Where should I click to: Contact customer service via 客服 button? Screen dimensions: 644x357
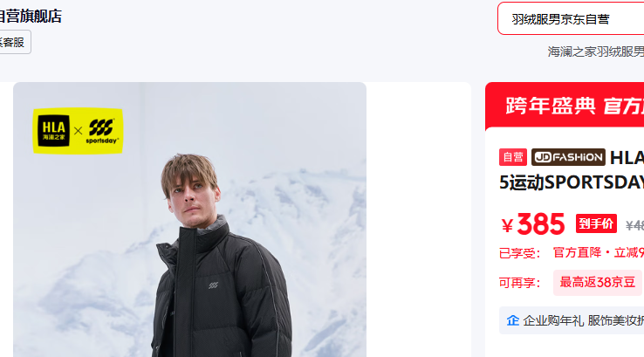tap(14, 42)
